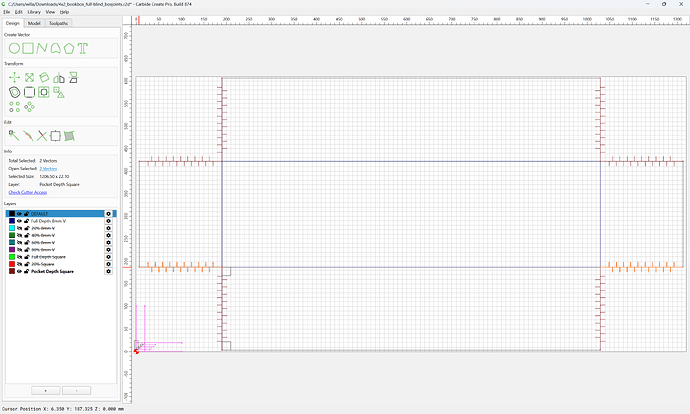Click the cyan 20% 8mm V color swatch
This screenshot has width=690, height=414.
pos(12,228)
